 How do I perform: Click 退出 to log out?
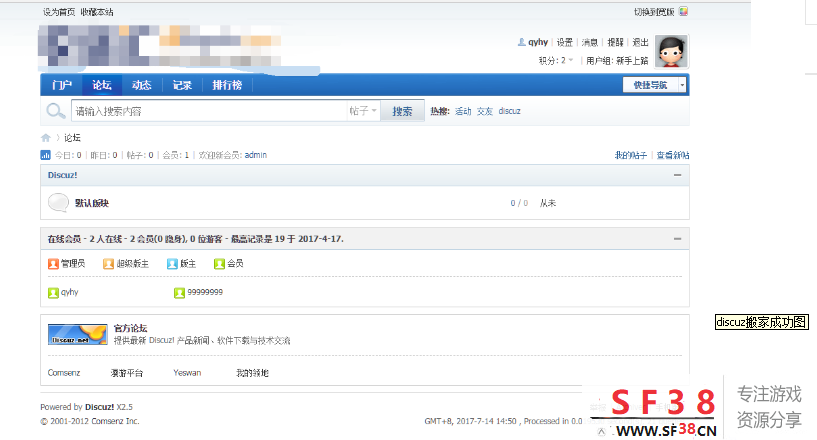pyautogui.click(x=640, y=42)
